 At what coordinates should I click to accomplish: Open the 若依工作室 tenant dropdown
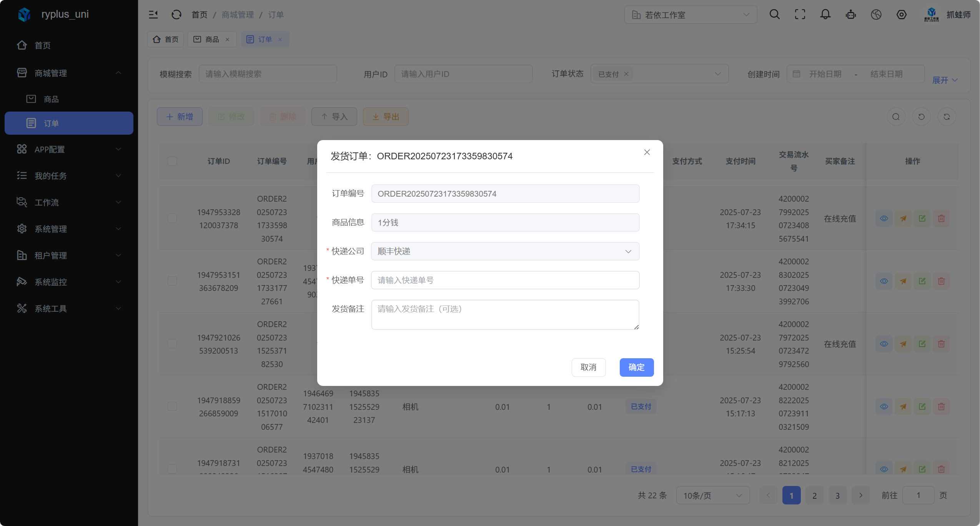690,15
